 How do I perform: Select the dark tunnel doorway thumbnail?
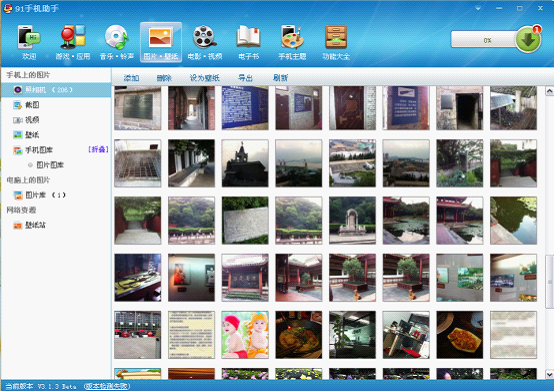click(x=460, y=108)
